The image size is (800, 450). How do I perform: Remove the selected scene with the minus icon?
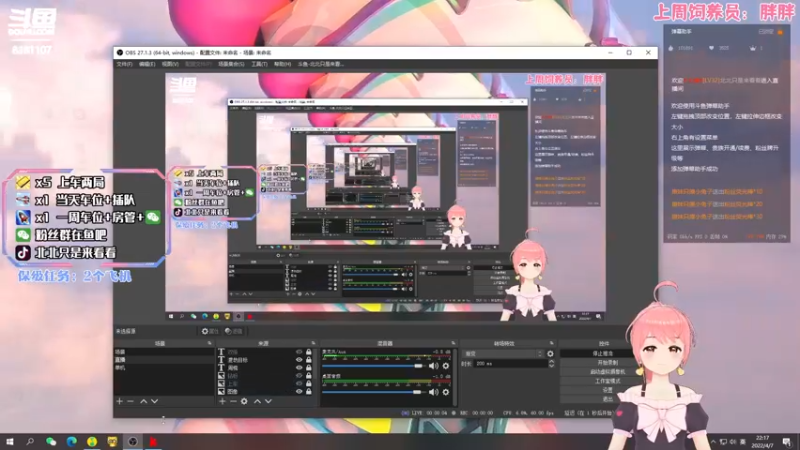(131, 402)
